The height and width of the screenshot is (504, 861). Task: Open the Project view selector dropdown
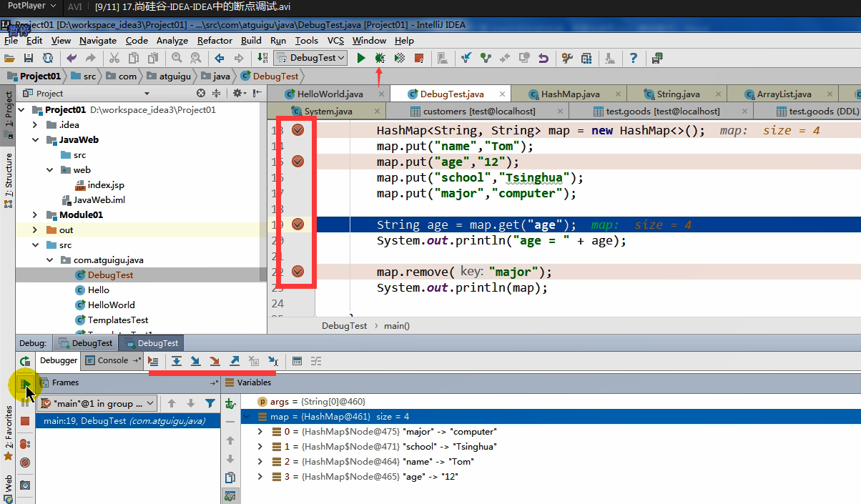(x=147, y=94)
